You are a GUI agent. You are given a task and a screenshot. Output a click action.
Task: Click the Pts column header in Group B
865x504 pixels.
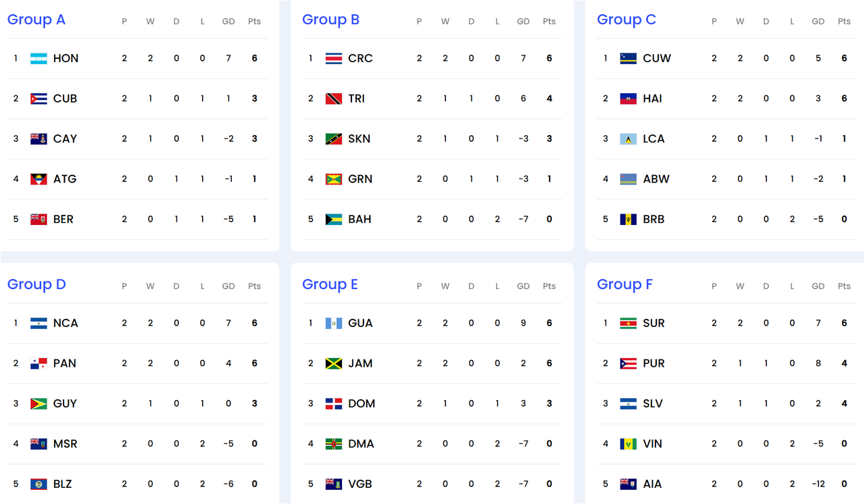(549, 22)
